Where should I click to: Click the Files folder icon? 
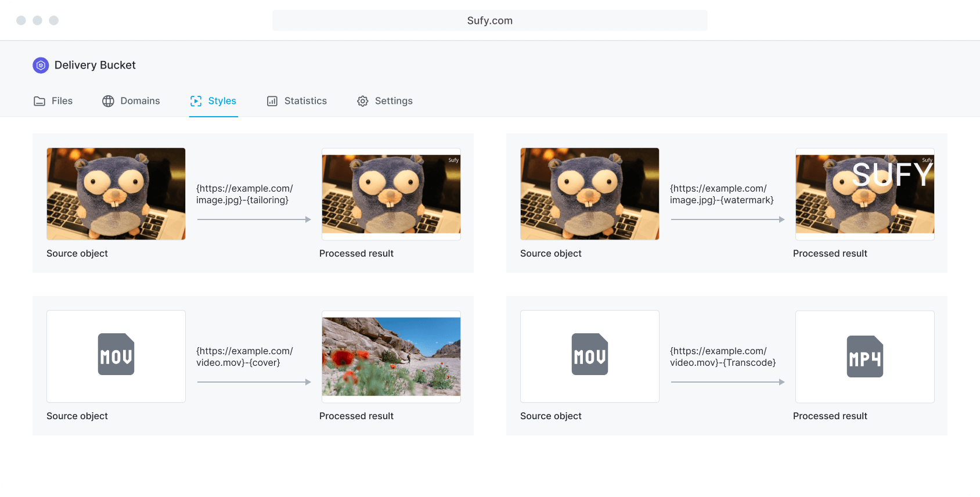(39, 101)
